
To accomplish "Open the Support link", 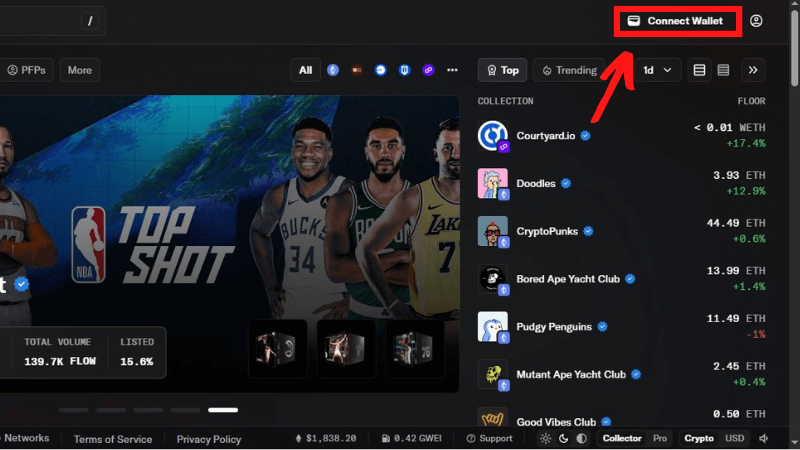I will click(x=489, y=438).
